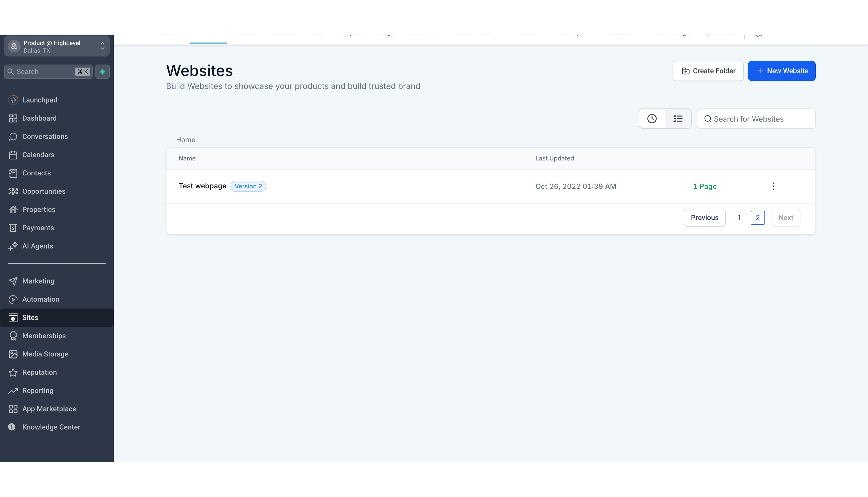Click the Create Folder button
The image size is (868, 497).
click(708, 71)
